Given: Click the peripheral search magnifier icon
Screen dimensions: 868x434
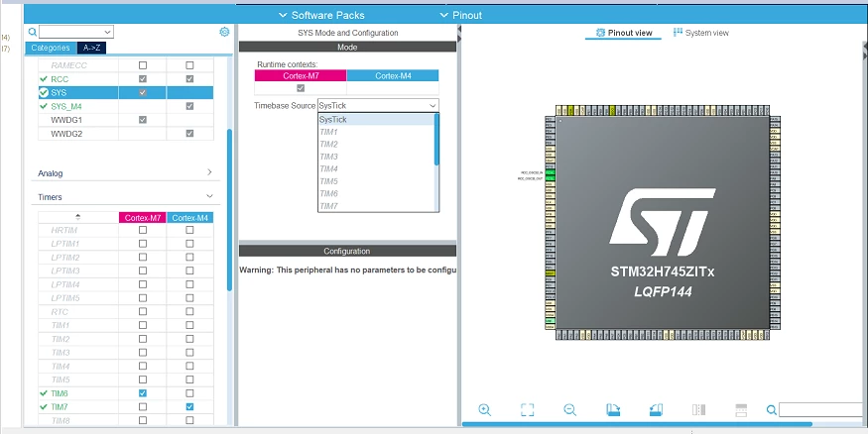Looking at the screenshot, I should pos(33,32).
